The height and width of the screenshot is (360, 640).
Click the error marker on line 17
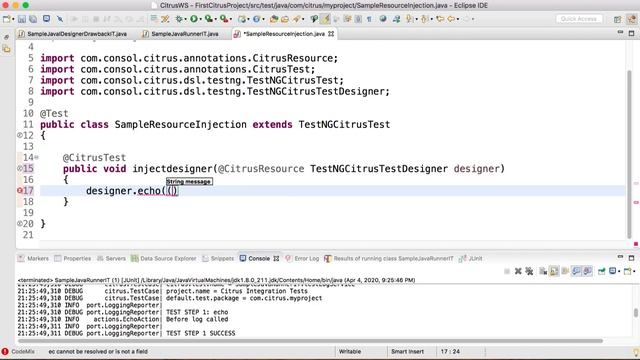19,191
